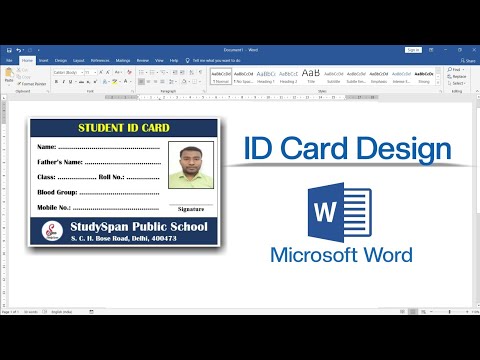
Task: Open the Review tab
Action: 143,61
